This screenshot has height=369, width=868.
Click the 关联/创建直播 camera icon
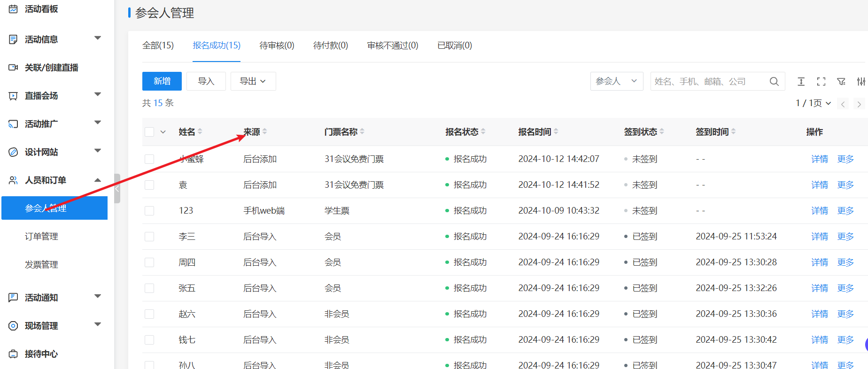[x=13, y=68]
